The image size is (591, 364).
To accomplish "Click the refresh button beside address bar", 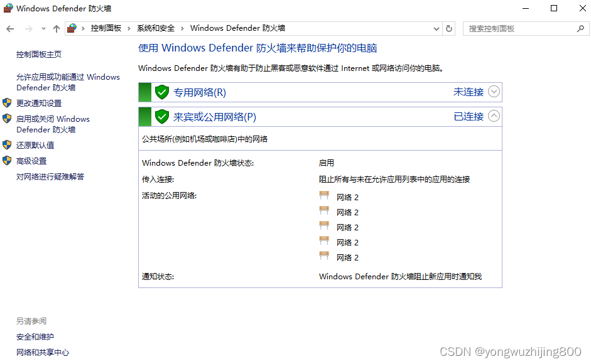I will click(449, 28).
